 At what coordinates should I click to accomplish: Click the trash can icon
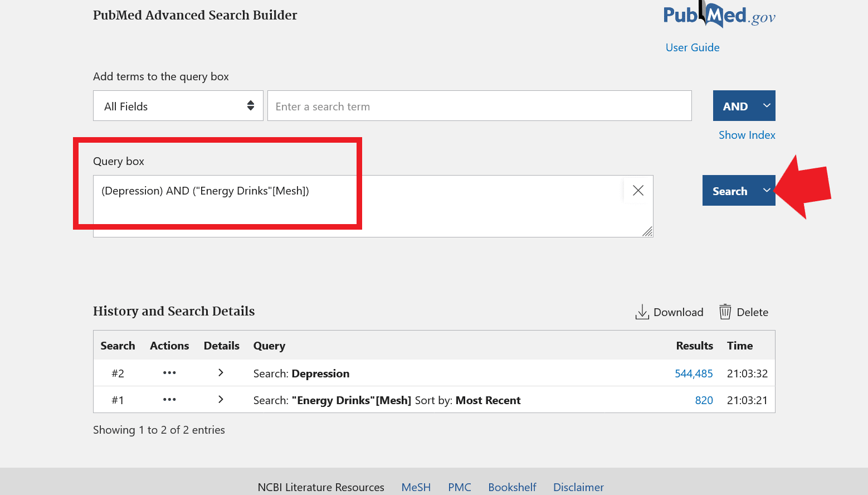725,312
